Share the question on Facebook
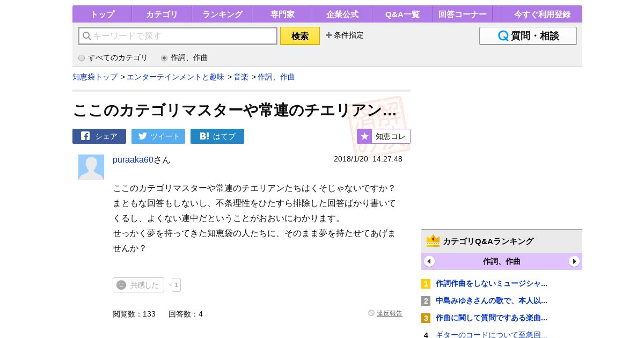 (x=99, y=136)
